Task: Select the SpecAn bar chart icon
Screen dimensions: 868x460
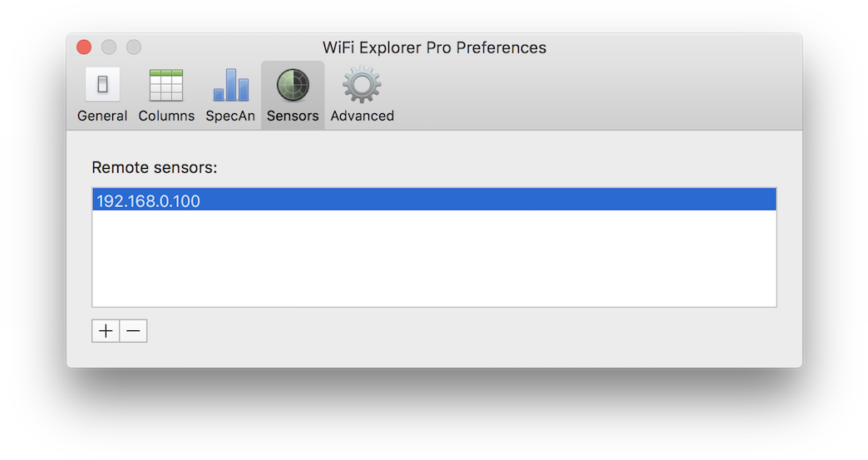Action: click(x=230, y=85)
